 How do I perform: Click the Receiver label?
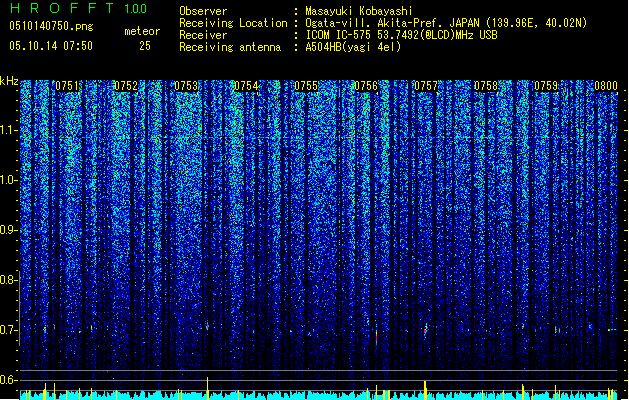(x=203, y=35)
